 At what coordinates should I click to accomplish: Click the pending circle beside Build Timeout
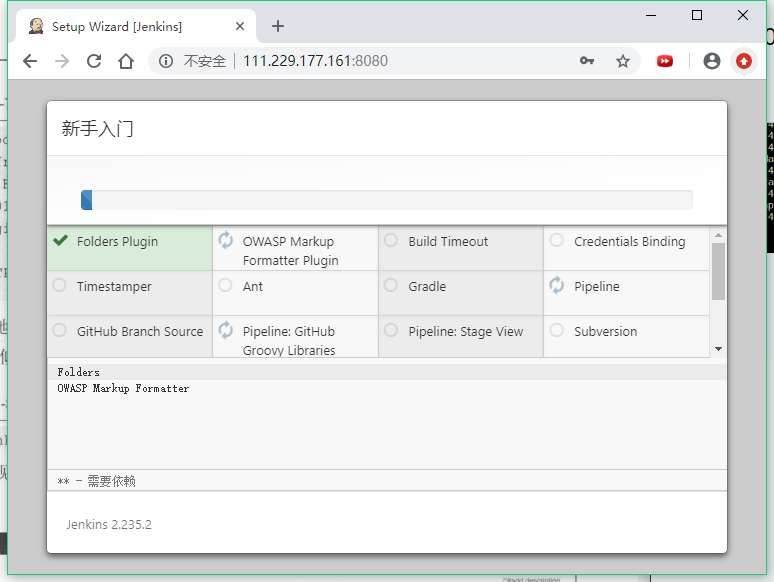tap(391, 240)
